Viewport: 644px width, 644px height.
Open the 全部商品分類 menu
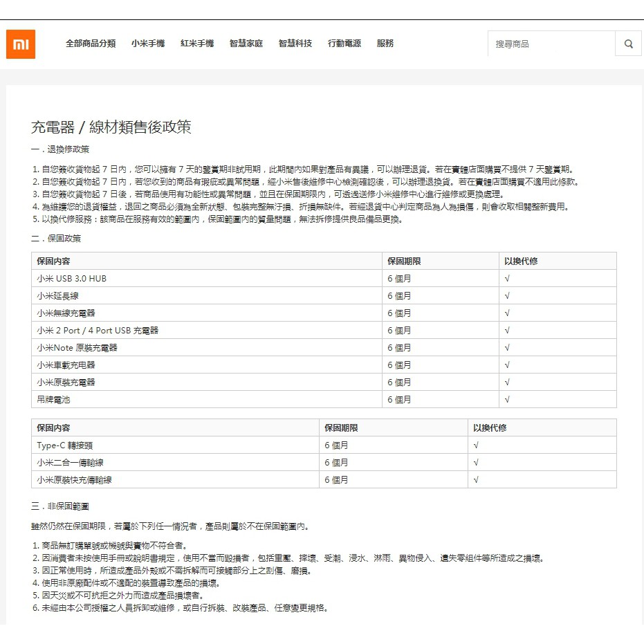(x=91, y=44)
